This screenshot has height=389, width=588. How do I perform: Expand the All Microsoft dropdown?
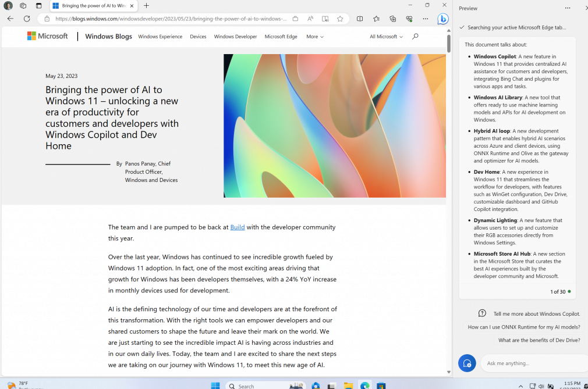[x=386, y=37]
